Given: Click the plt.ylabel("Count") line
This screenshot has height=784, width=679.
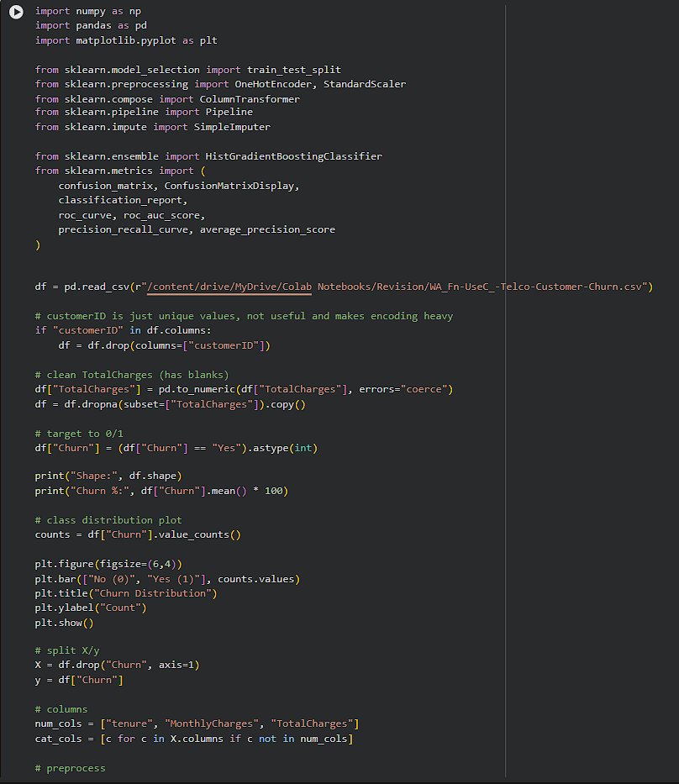Looking at the screenshot, I should click(x=91, y=608).
